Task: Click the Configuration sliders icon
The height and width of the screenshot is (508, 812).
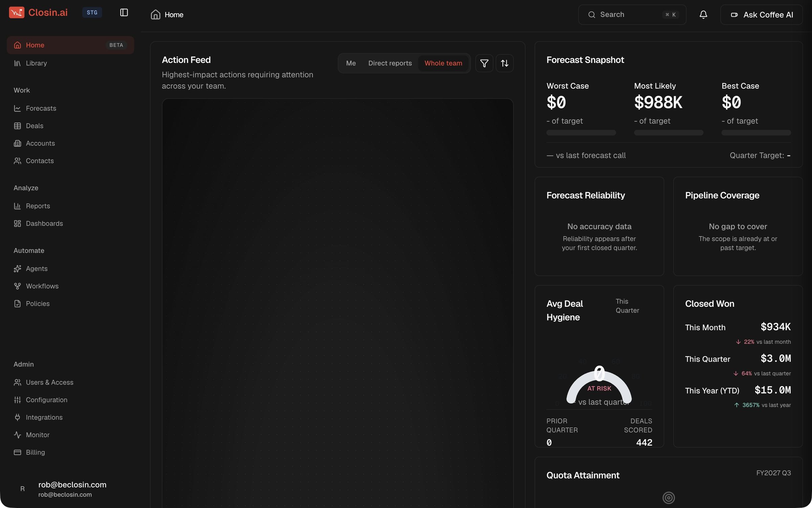Action: click(x=17, y=400)
